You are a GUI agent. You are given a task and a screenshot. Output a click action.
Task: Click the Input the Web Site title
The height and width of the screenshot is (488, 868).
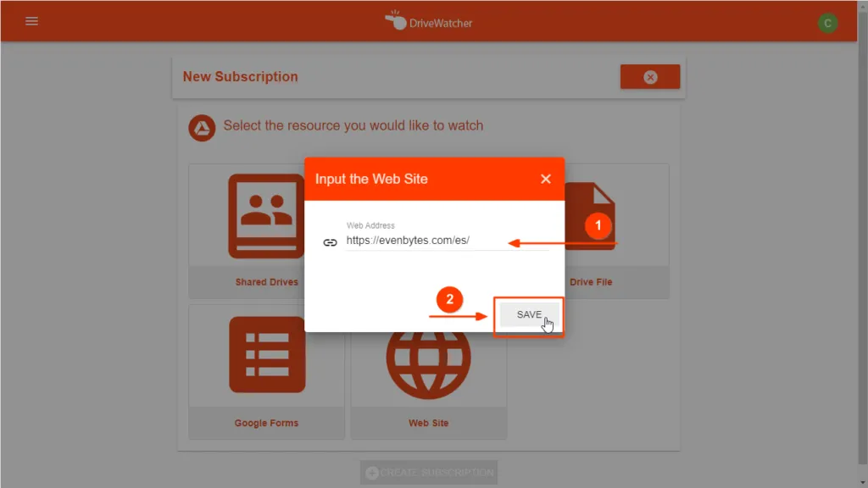[371, 179]
